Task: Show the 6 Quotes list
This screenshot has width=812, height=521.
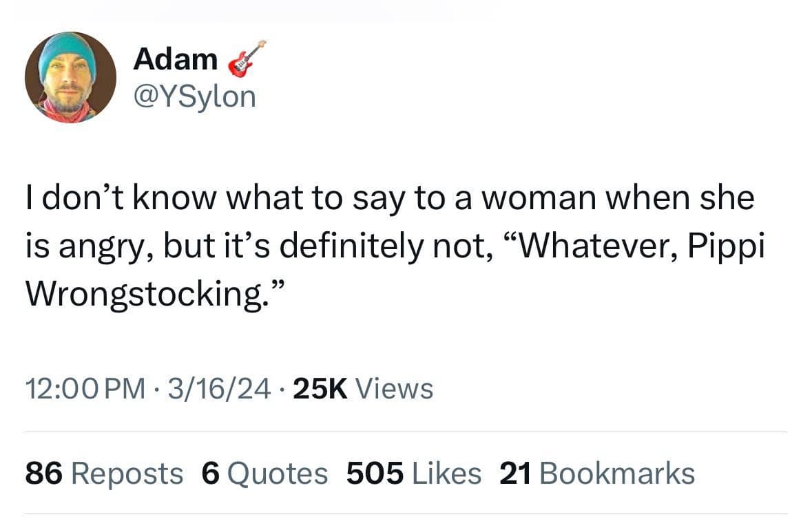Action: tap(264, 474)
